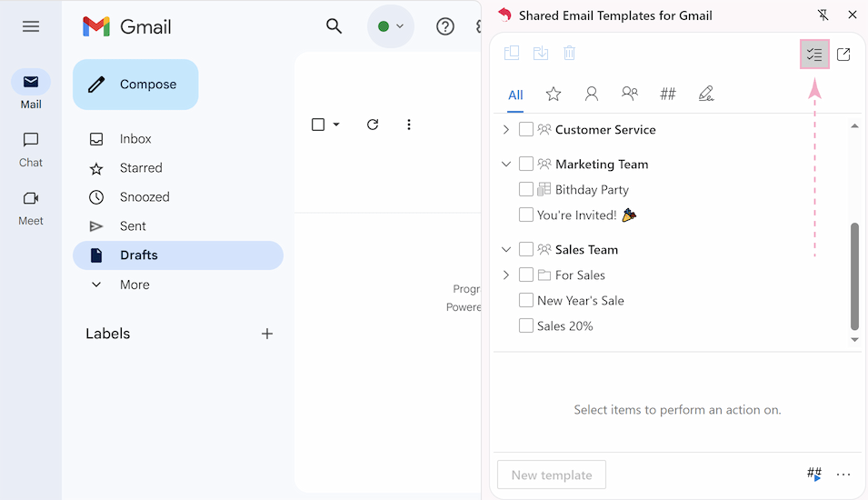Check the New Year's Sale checkbox
868x500 pixels.
526,300
